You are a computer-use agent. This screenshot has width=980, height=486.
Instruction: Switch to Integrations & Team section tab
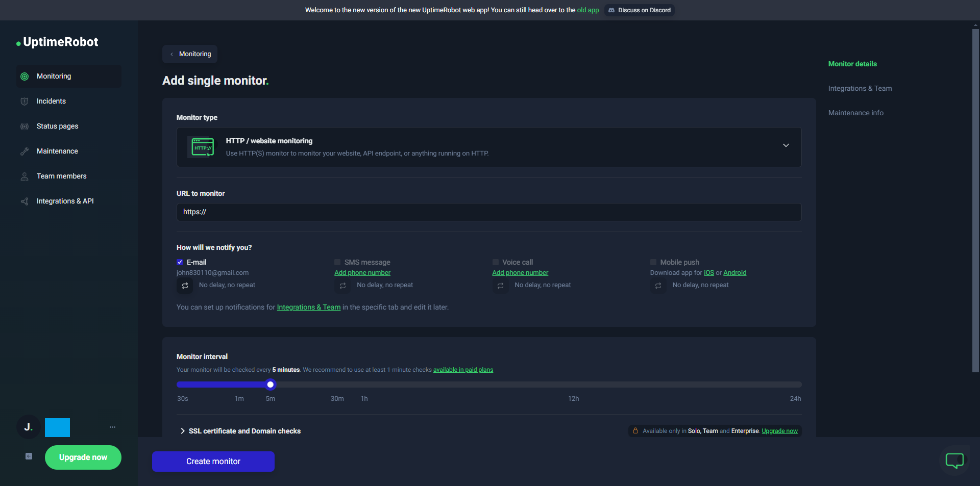(860, 88)
